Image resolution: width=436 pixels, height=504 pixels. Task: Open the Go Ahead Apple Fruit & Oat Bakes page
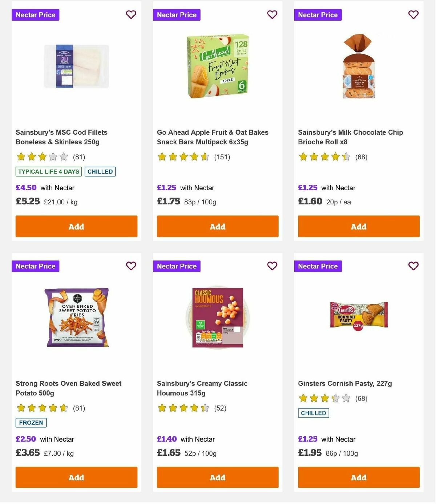point(213,137)
